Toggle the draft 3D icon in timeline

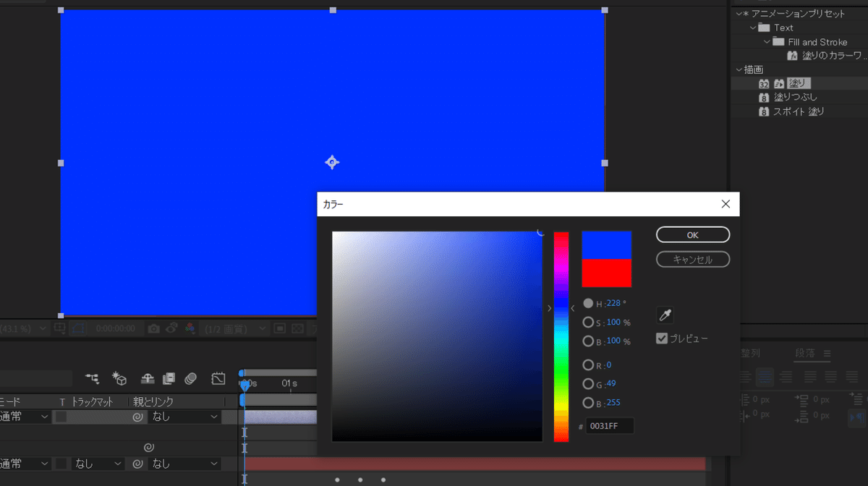tap(119, 378)
